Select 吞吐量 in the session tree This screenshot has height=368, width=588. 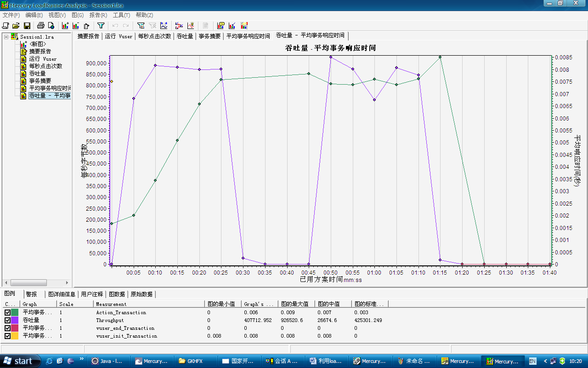[37, 73]
